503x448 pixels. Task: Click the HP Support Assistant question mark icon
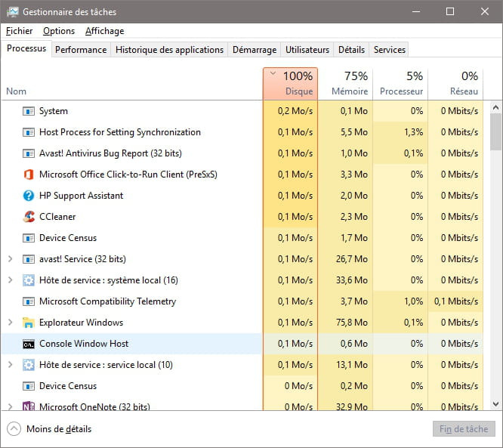coord(29,196)
